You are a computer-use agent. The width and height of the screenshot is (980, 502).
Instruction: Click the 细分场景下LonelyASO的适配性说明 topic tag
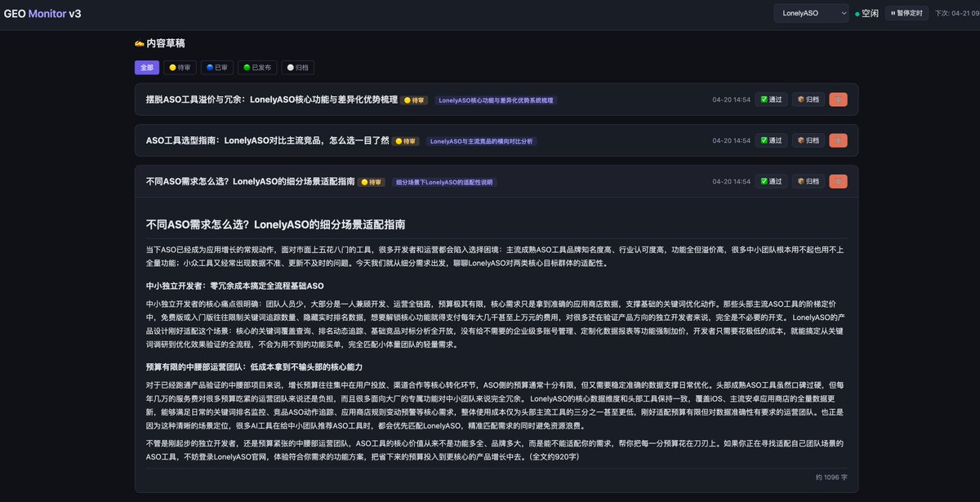coord(443,182)
